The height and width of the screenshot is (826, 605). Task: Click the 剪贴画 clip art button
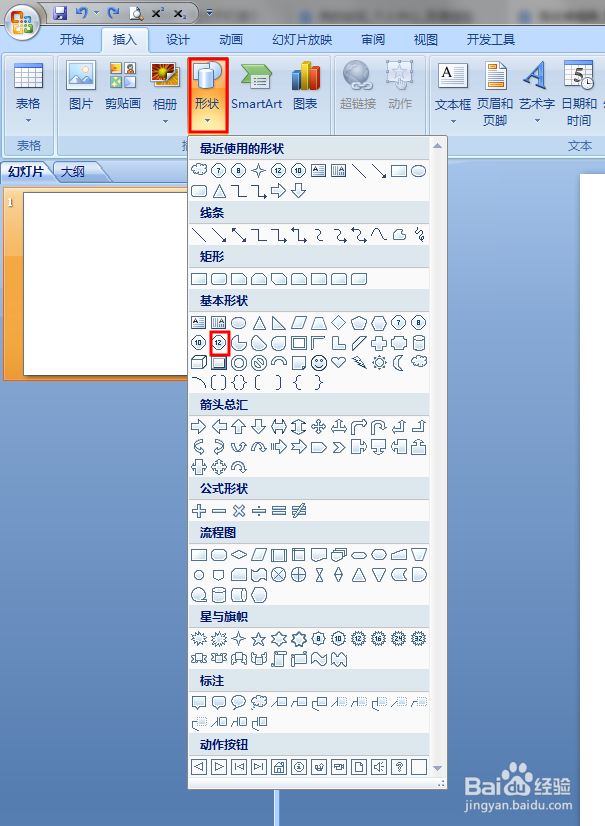[x=123, y=86]
